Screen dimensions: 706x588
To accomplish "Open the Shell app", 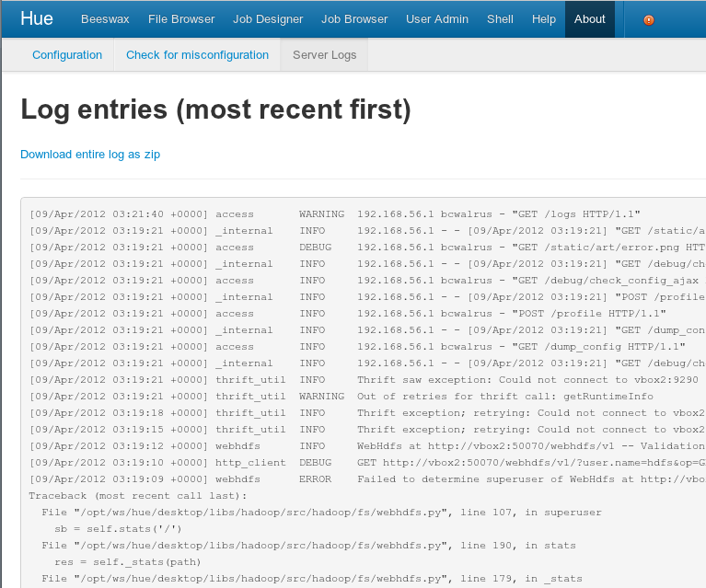I will pos(500,19).
